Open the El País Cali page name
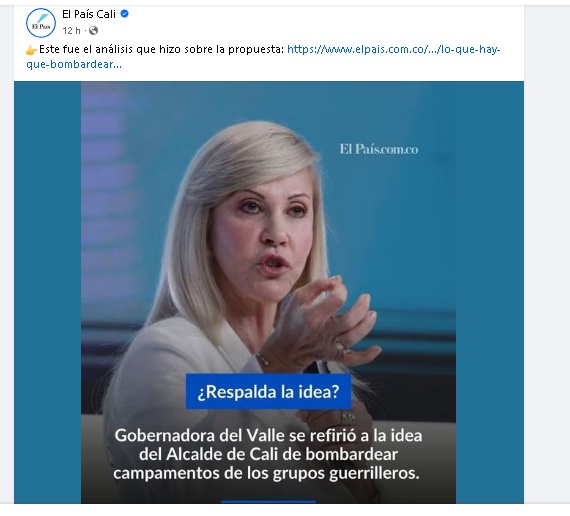The height and width of the screenshot is (516, 570). click(89, 14)
